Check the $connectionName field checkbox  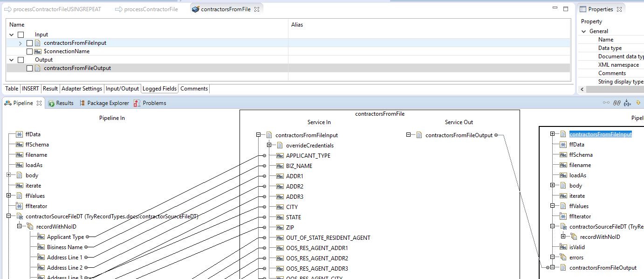coord(30,51)
